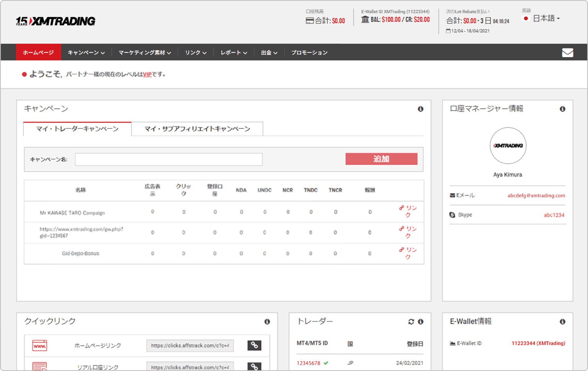Click the キャンペーン名 input field

pos(168,159)
